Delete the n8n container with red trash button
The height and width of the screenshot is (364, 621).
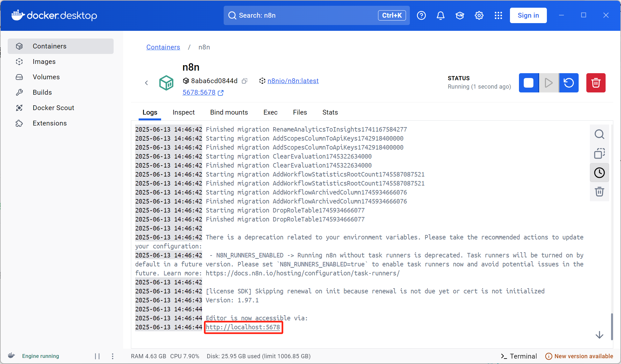pos(596,83)
